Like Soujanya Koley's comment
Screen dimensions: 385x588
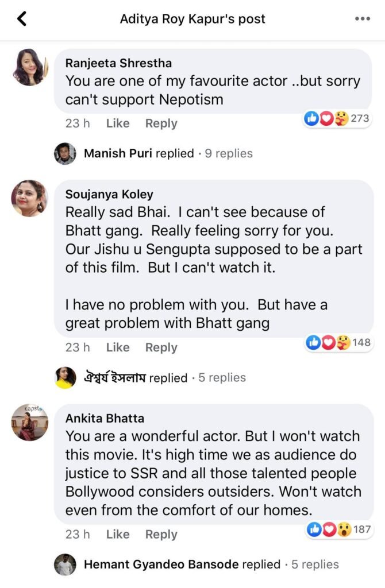pos(118,347)
